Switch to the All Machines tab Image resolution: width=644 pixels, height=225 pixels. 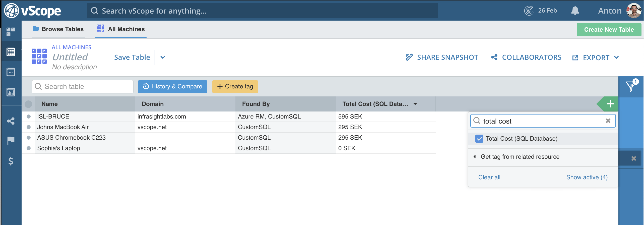121,29
